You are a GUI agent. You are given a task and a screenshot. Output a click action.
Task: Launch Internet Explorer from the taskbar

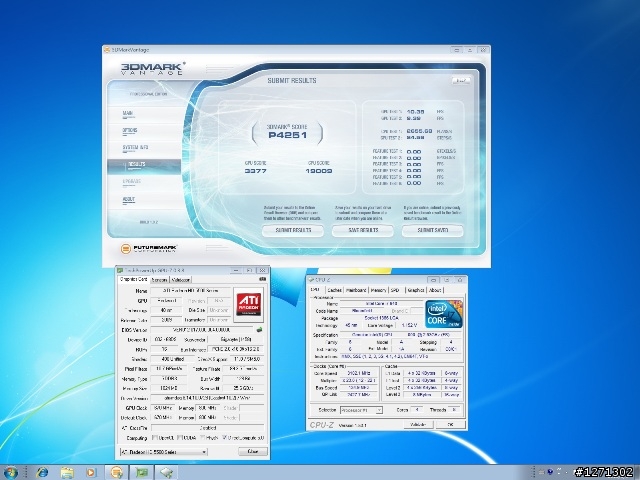click(42, 473)
